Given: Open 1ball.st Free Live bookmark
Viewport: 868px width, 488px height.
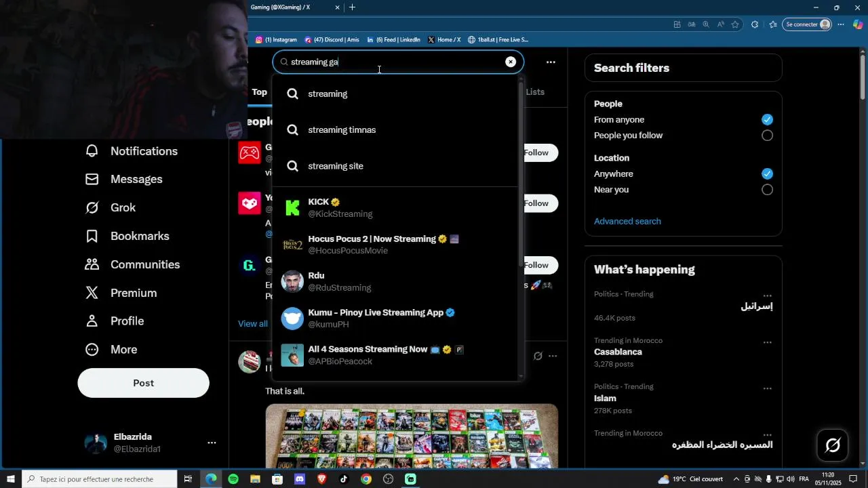Looking at the screenshot, I should [x=498, y=40].
